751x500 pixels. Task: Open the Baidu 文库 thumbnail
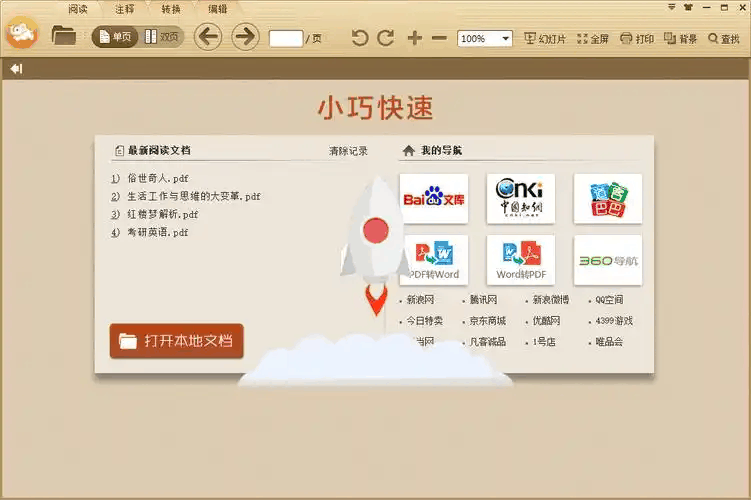click(434, 199)
